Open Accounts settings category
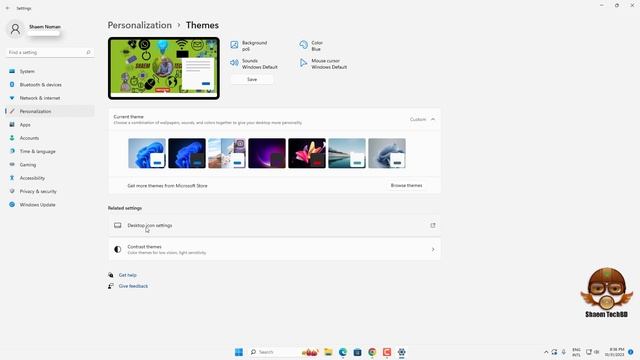Image resolution: width=640 pixels, height=360 pixels. pos(50,138)
